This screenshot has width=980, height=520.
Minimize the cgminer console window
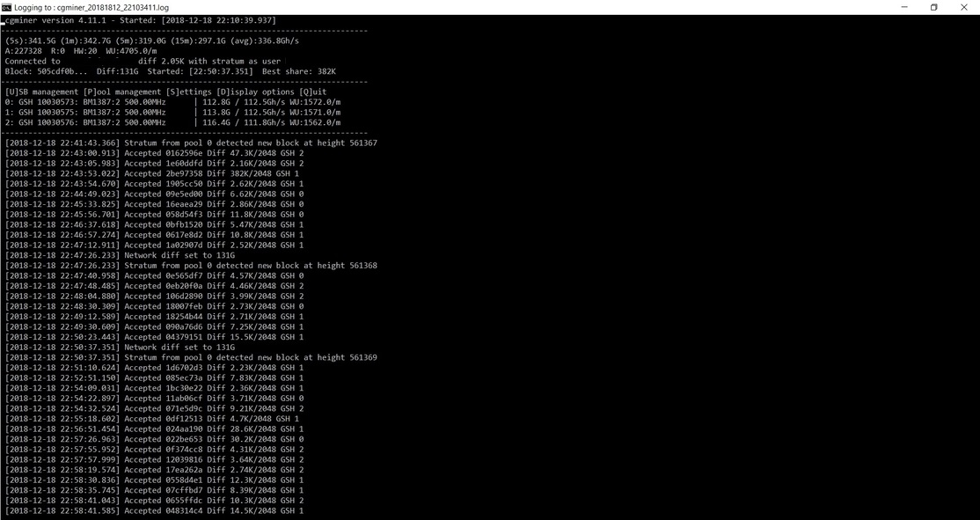pos(904,8)
